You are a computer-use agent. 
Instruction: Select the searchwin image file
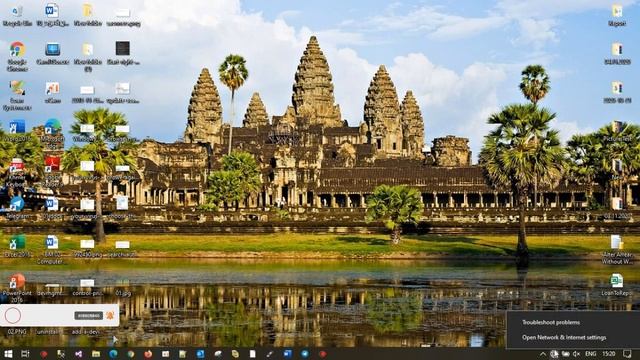pos(122,249)
